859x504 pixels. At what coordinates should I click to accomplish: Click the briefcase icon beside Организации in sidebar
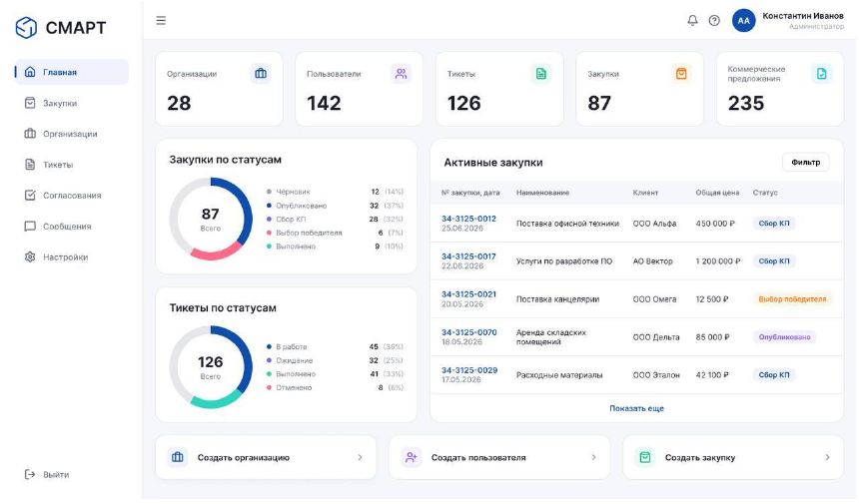click(x=30, y=134)
